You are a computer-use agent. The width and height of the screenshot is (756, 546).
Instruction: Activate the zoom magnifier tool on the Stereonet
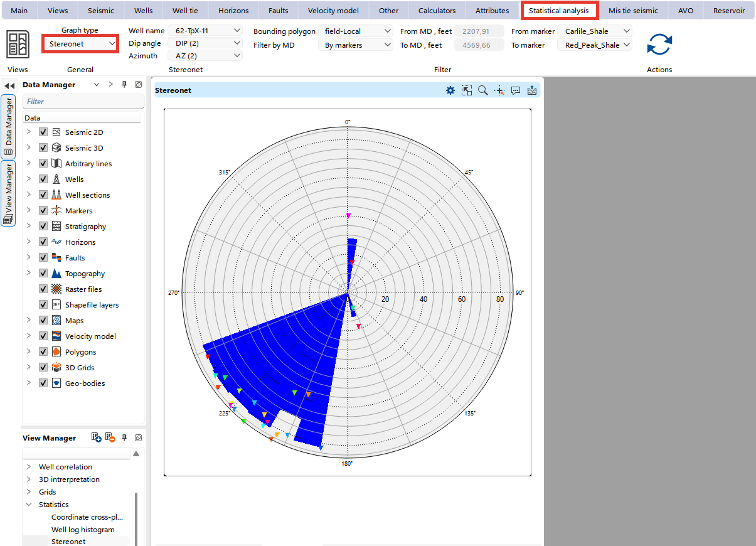click(x=482, y=90)
